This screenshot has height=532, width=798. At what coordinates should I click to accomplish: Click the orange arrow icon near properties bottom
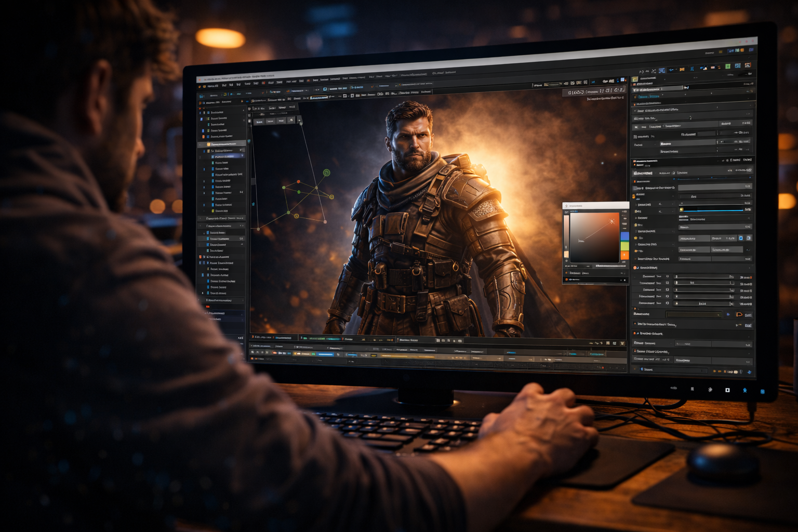[x=739, y=314]
